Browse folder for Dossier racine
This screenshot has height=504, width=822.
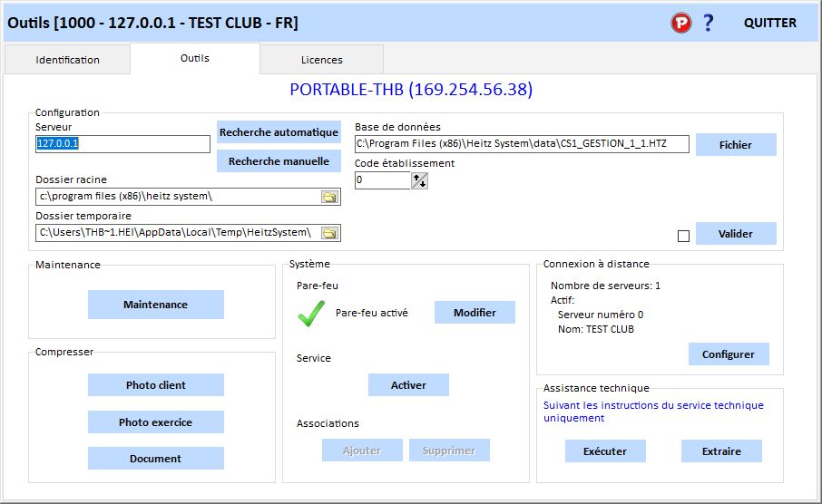tap(329, 197)
